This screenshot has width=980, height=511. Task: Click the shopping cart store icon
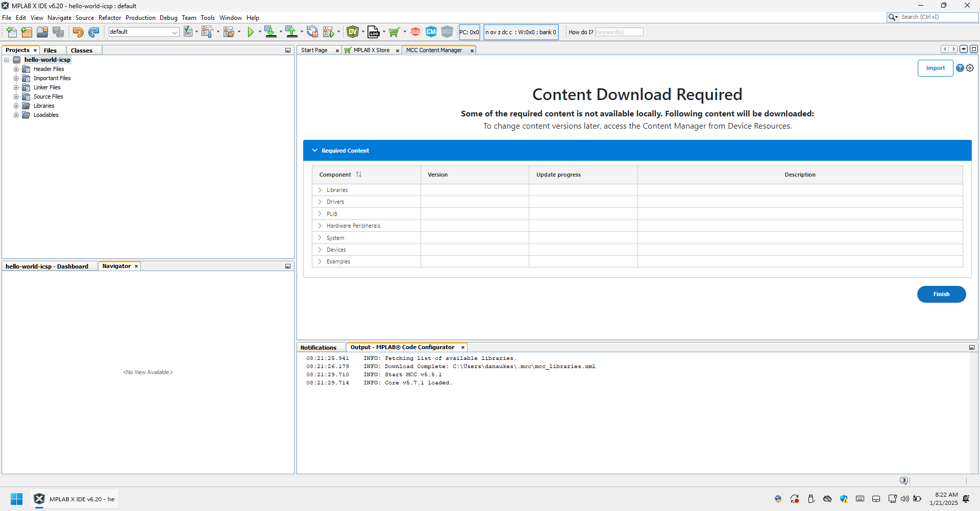394,32
